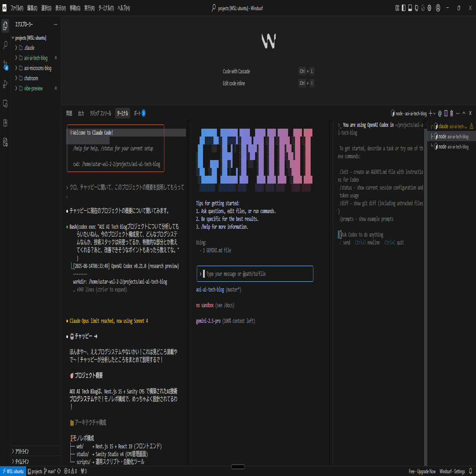Click the Windsurf logo in title bar
The width and height of the screenshot is (476, 476).
click(x=4, y=8)
